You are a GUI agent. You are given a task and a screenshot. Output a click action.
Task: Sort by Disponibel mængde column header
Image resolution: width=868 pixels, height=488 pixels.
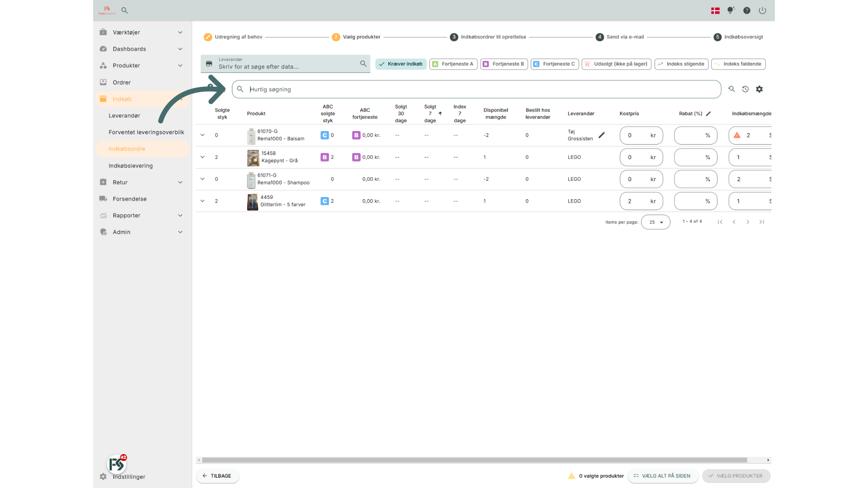pyautogui.click(x=496, y=114)
